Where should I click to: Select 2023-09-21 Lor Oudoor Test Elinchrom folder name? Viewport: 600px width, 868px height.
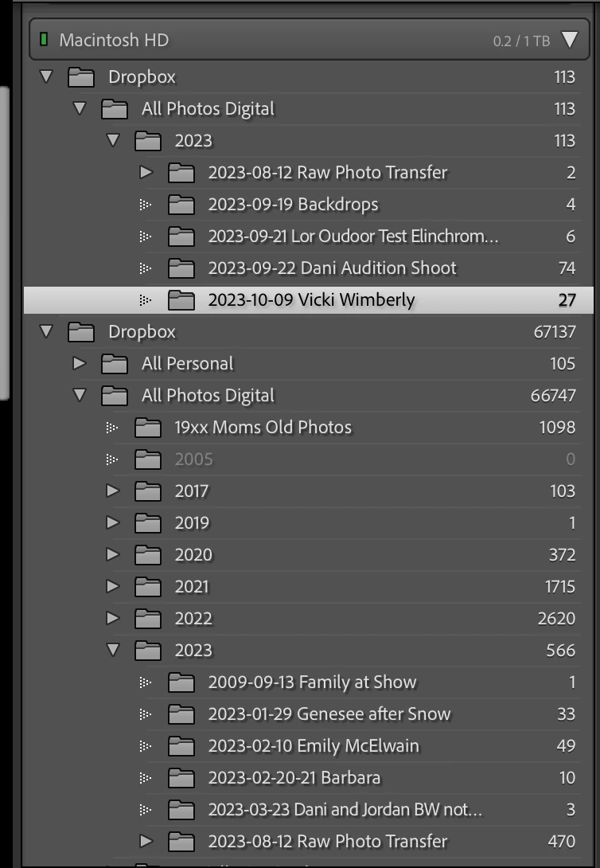pyautogui.click(x=353, y=237)
